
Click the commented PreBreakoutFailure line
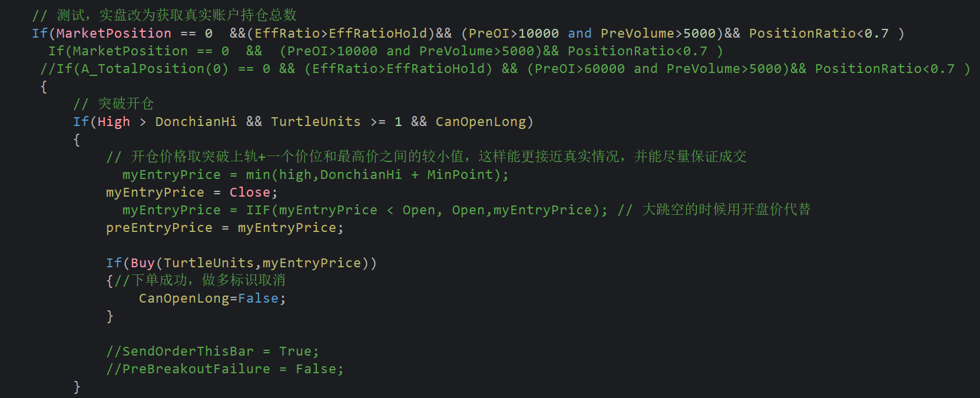pos(224,369)
